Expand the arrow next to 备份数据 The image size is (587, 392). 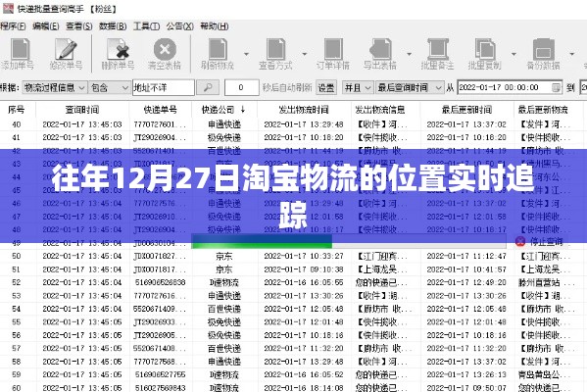pos(572,54)
